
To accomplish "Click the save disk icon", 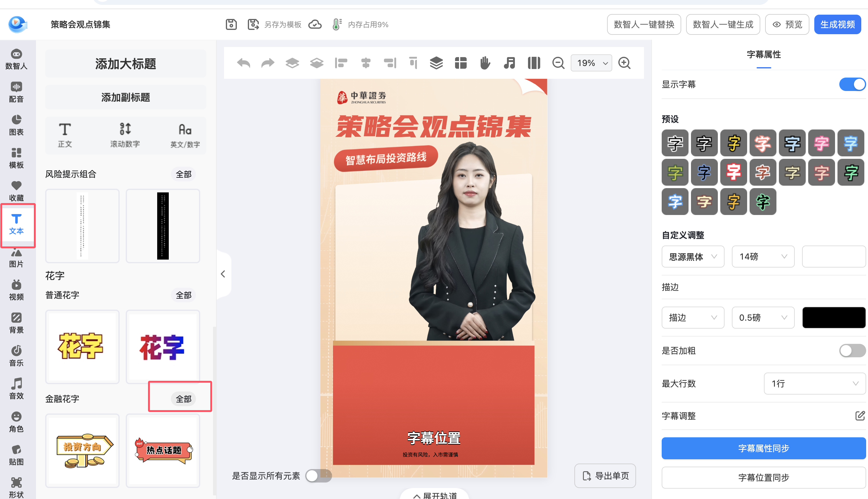I will [x=231, y=25].
